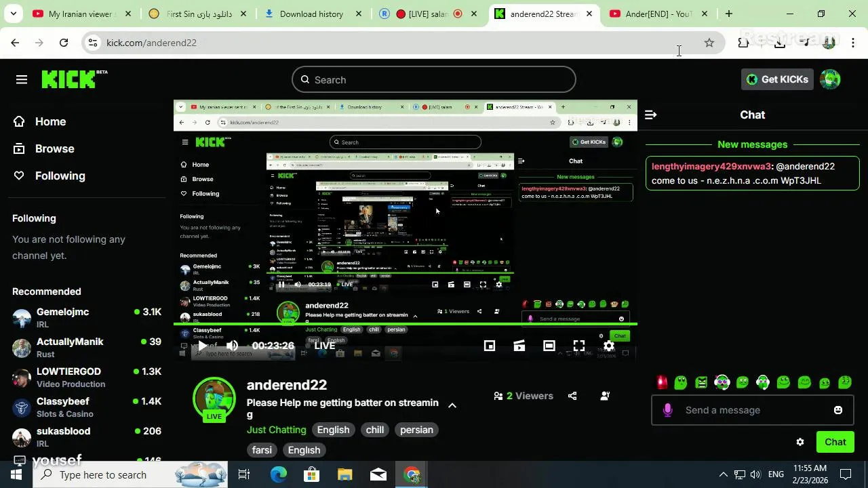Image resolution: width=868 pixels, height=488 pixels.
Task: Open the user profile avatar menu
Action: 830,79
